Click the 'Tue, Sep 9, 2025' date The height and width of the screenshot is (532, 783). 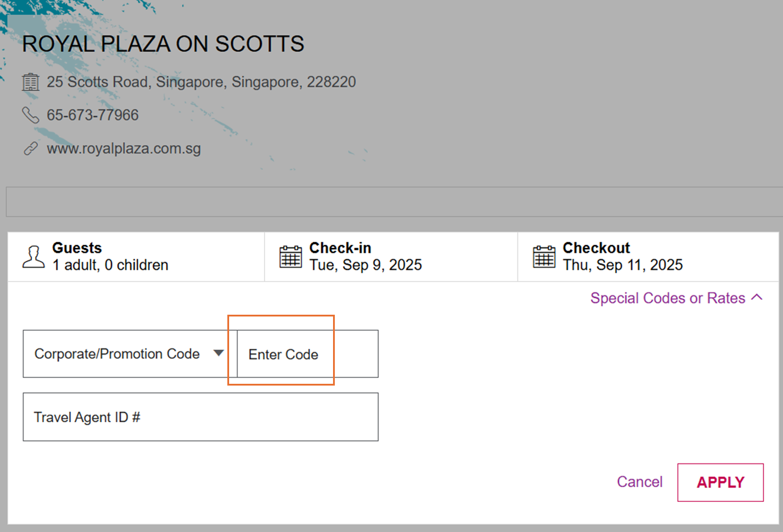366,265
